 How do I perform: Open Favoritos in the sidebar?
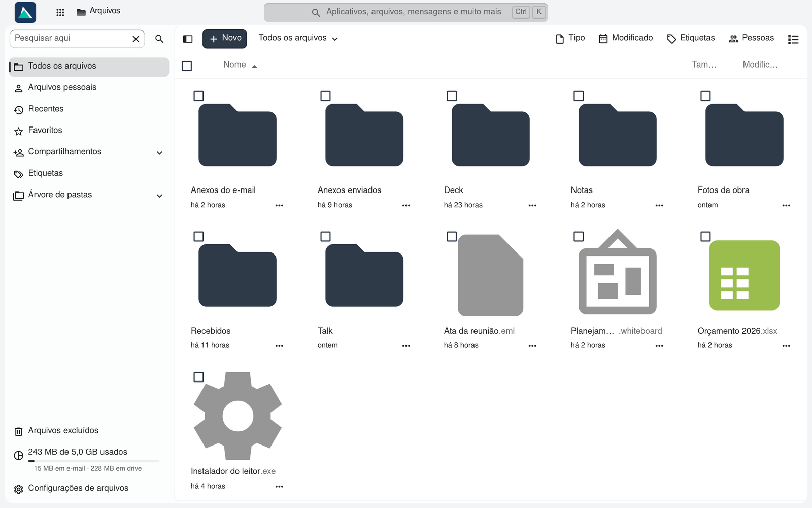click(x=89, y=131)
